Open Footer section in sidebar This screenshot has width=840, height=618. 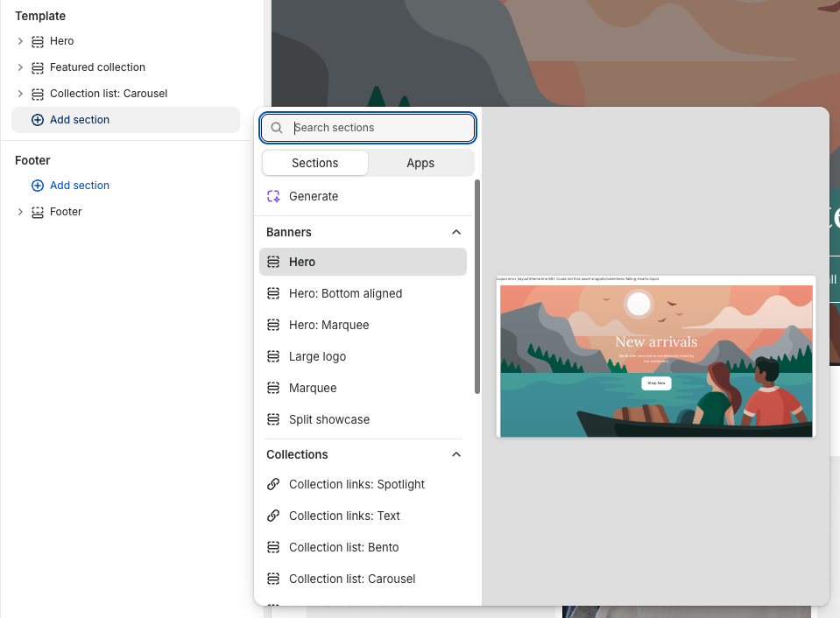66,212
